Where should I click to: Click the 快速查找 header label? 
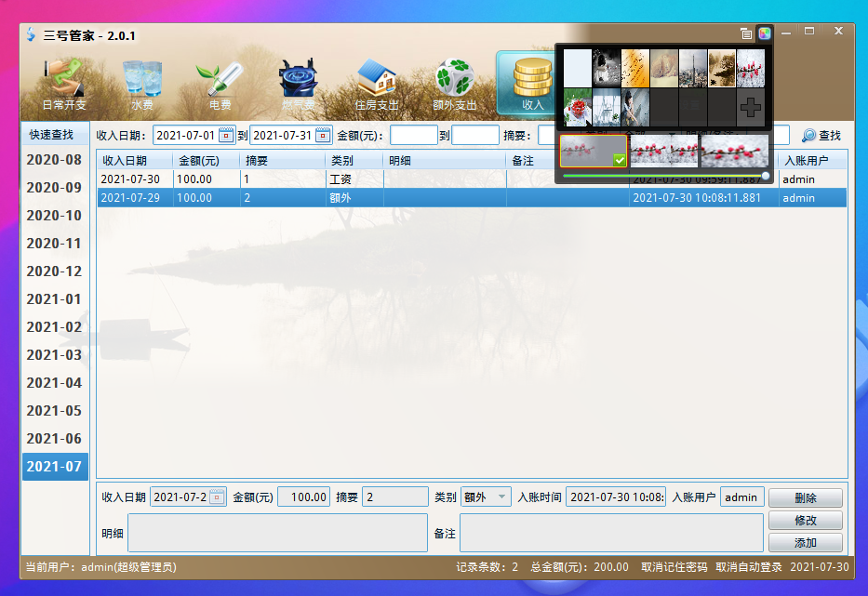(x=51, y=135)
